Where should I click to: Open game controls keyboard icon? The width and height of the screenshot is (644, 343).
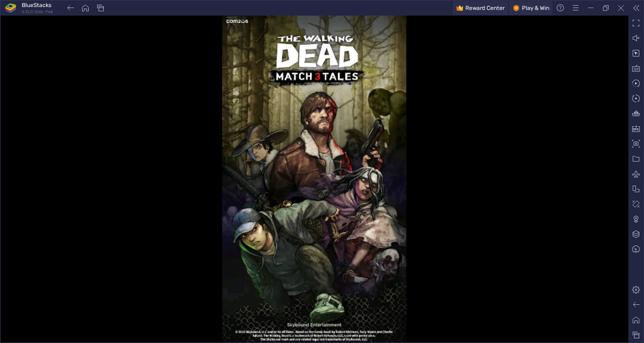tap(636, 68)
